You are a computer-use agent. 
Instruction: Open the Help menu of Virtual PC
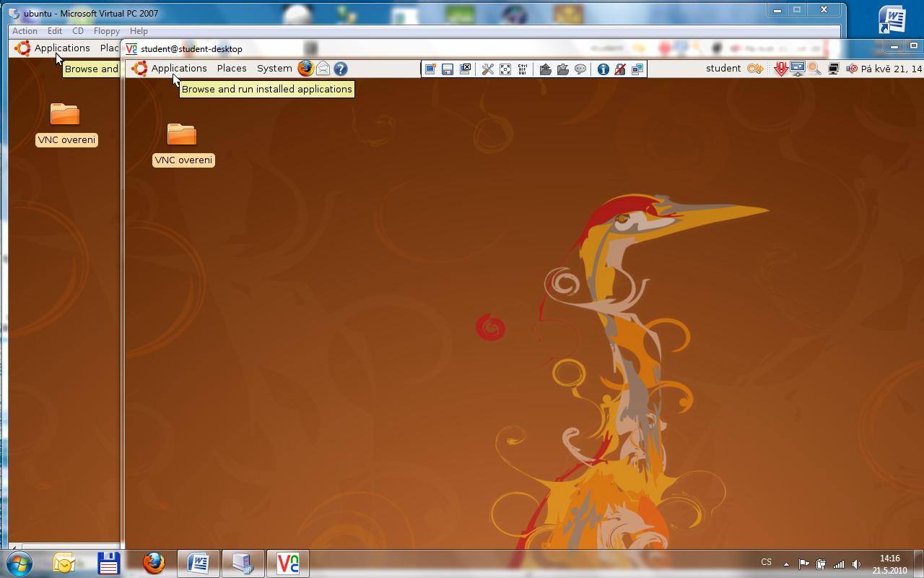pyautogui.click(x=139, y=31)
